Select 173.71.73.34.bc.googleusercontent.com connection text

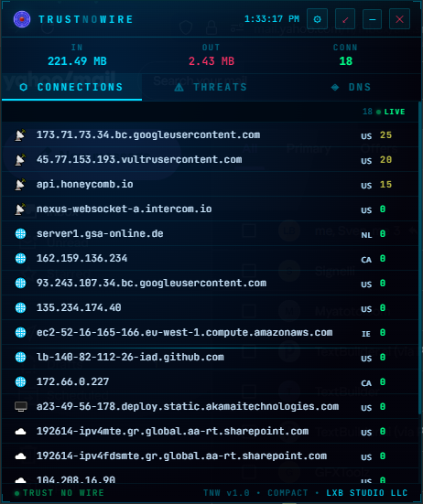point(148,135)
